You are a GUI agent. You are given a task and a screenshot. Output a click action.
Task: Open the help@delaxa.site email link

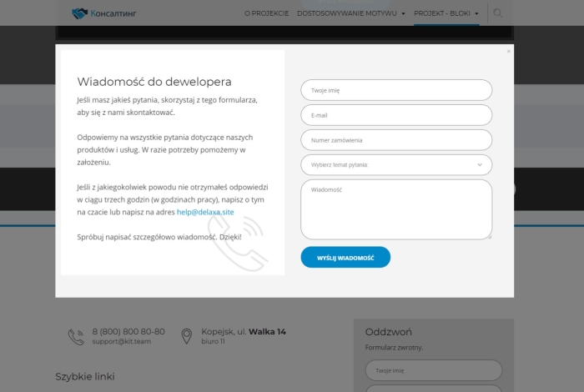tap(205, 212)
